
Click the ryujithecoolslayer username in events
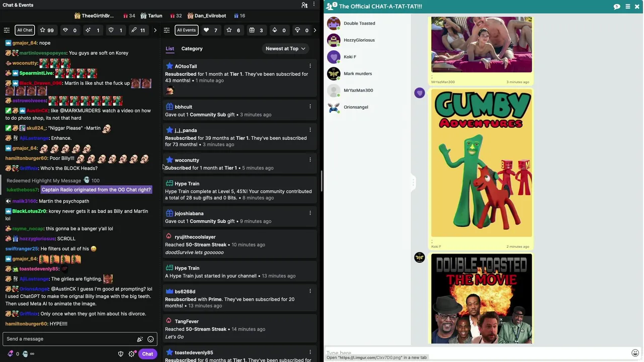pyautogui.click(x=195, y=237)
